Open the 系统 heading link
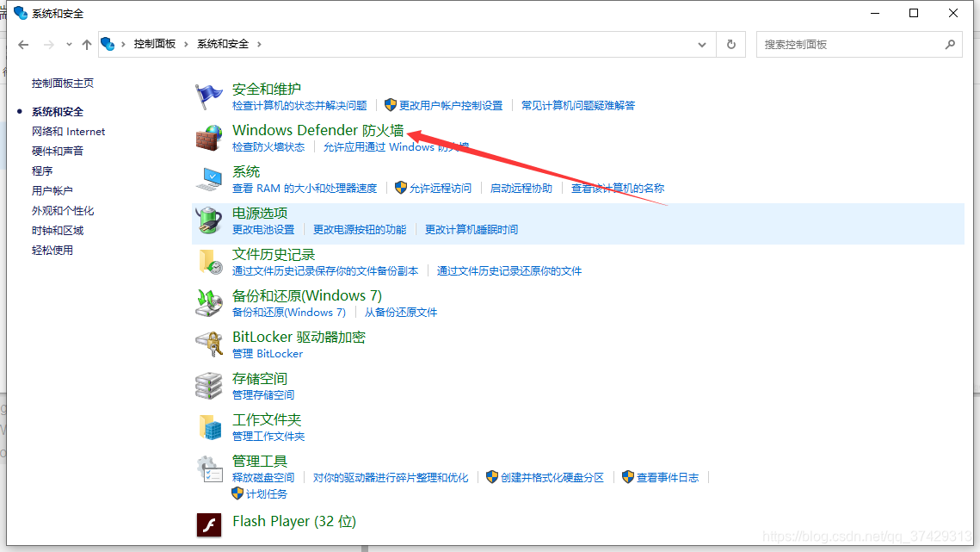 [x=245, y=171]
